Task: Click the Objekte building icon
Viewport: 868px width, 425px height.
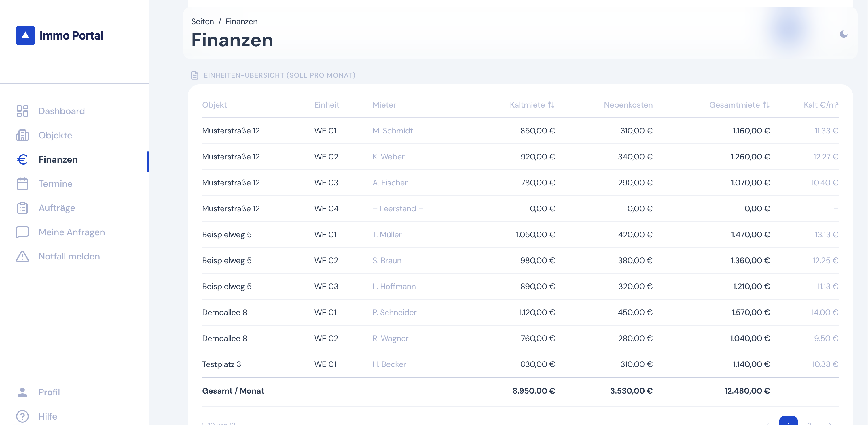Action: click(22, 135)
